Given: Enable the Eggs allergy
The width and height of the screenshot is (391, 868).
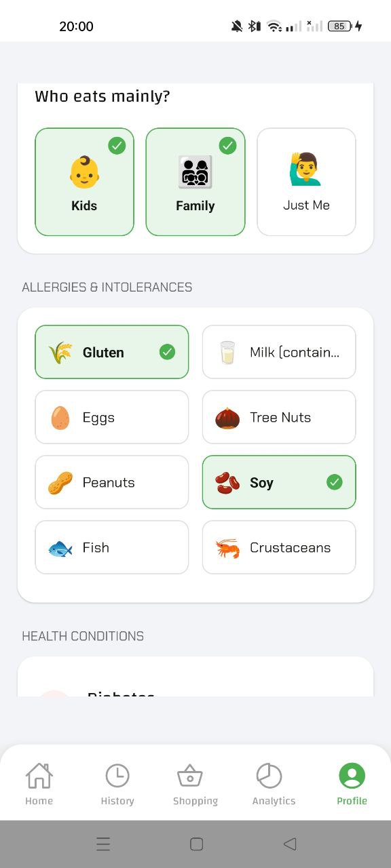Looking at the screenshot, I should (x=111, y=417).
